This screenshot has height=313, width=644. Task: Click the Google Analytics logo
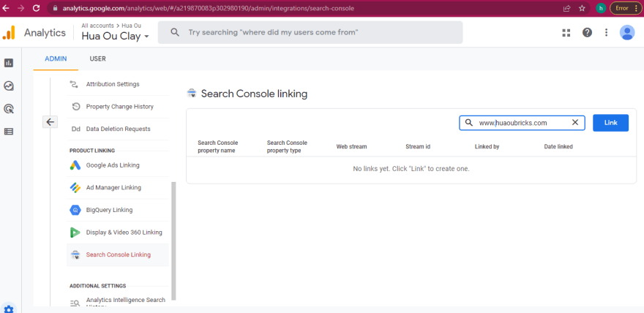(x=9, y=33)
